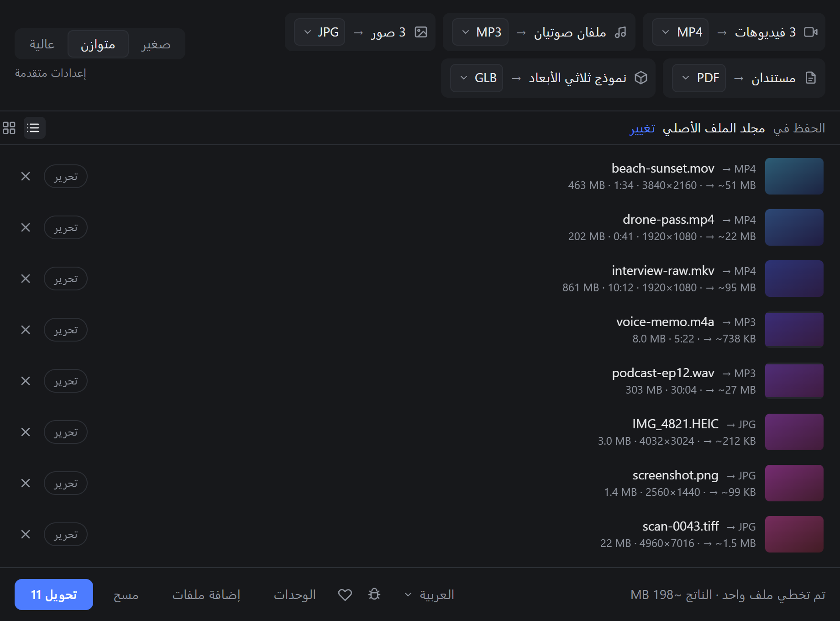Click the screenshot.png thumbnail
840x621 pixels.
(x=794, y=483)
